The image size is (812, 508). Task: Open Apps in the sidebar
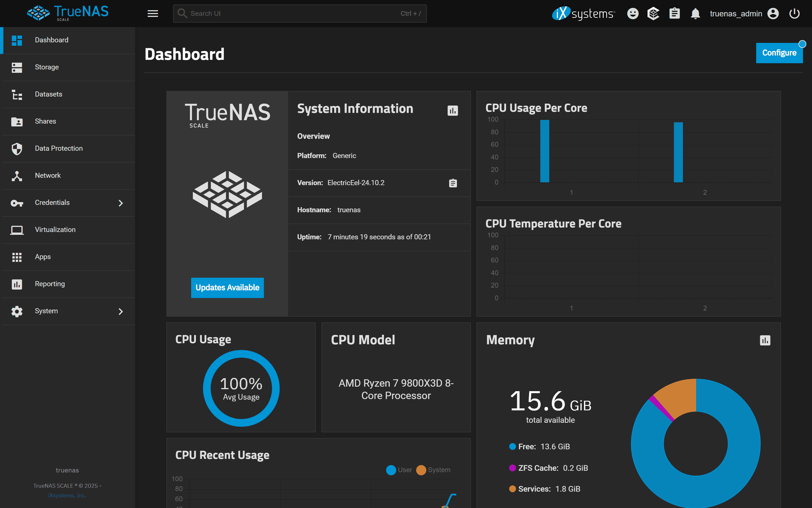tap(67, 257)
